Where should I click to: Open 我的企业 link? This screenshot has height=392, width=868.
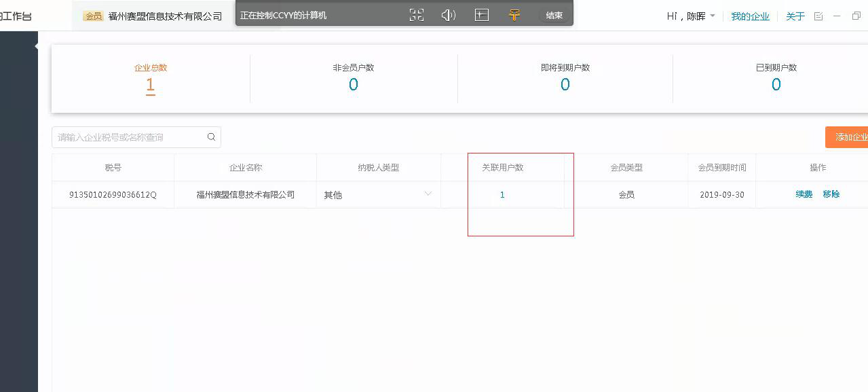(x=750, y=16)
